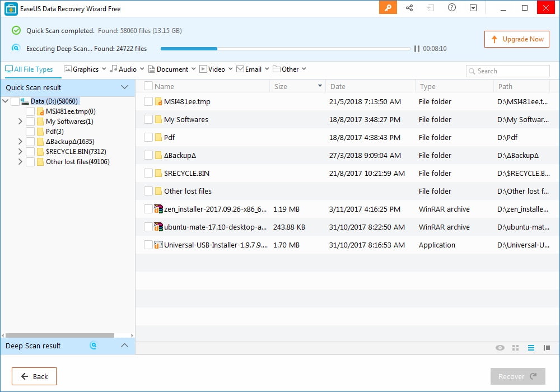The height and width of the screenshot is (392, 560).
Task: Expand the $RECYCLE.BIN tree node
Action: click(x=20, y=152)
